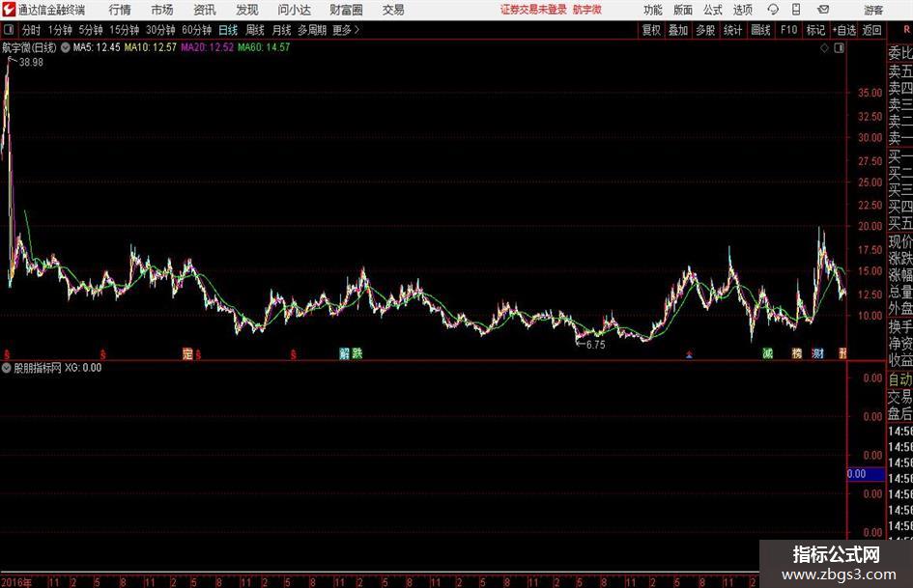This screenshot has height=588, width=913.
Task: Select the 多周期 multi-period tab
Action: pos(312,30)
